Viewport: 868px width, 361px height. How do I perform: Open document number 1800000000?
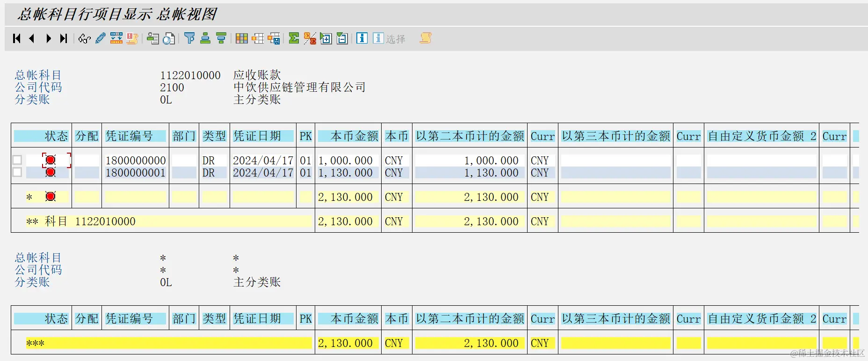click(x=136, y=160)
